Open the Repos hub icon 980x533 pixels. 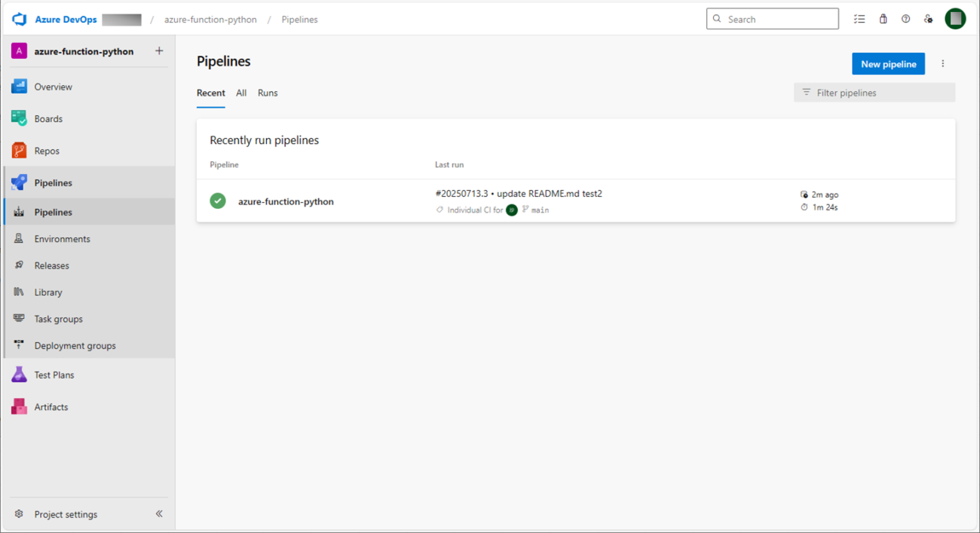19,151
